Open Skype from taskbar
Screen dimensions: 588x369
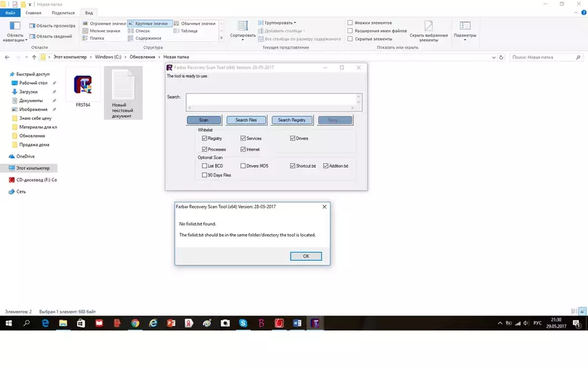coord(243,323)
